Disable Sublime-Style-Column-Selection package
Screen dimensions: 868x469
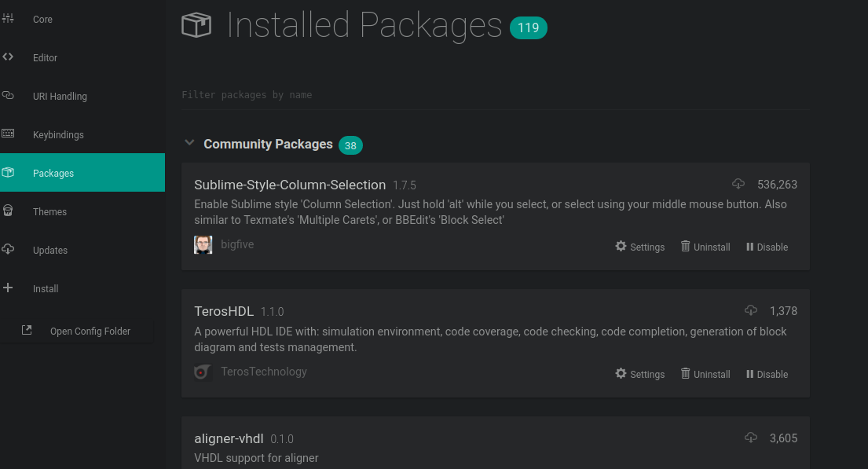click(x=767, y=247)
